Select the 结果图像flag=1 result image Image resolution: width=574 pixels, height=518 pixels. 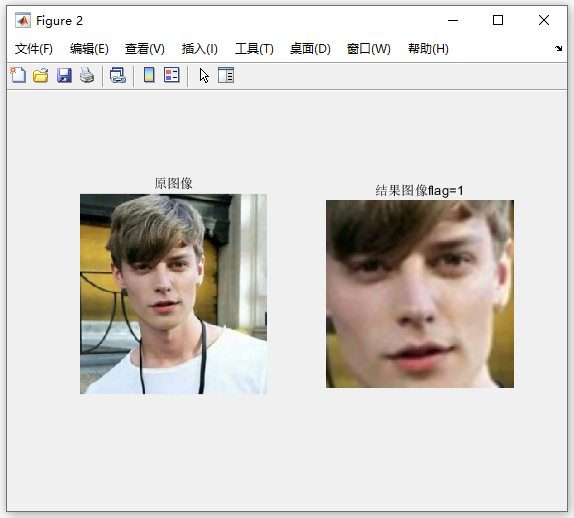pyautogui.click(x=420, y=294)
